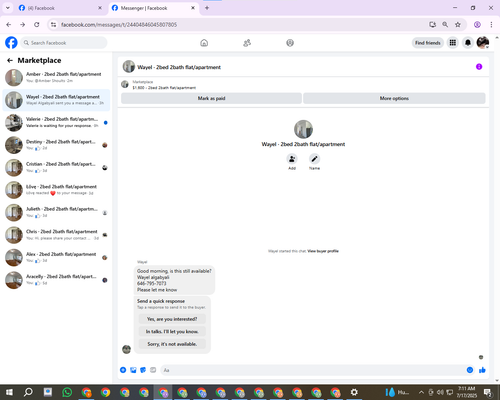500x400 pixels.
Task: Open the conversation with heart reaction
Action: [56, 190]
